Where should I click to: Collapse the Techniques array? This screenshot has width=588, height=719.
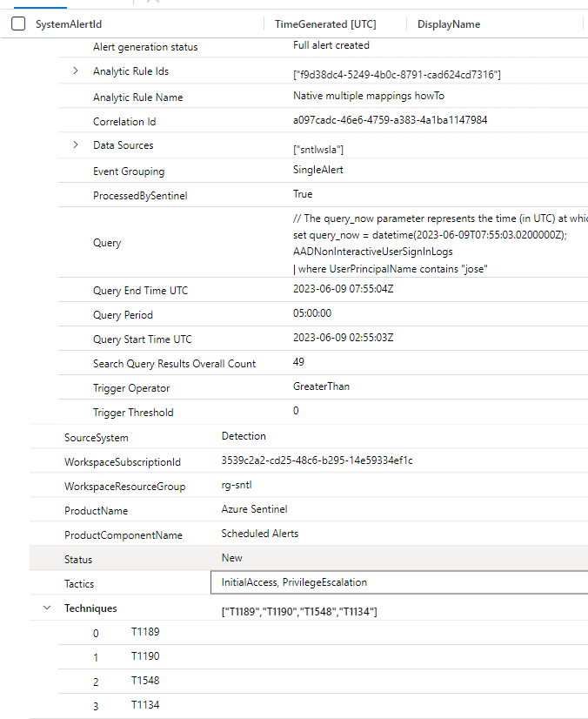coord(47,608)
